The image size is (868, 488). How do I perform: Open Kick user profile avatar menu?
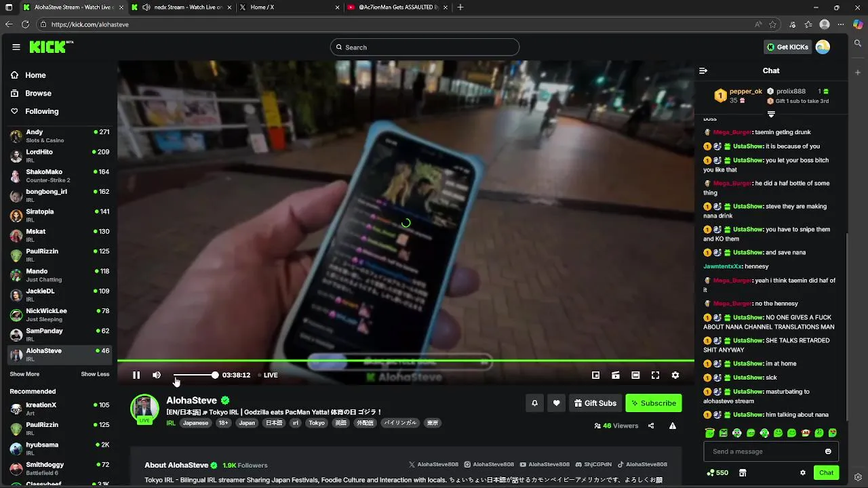(823, 47)
